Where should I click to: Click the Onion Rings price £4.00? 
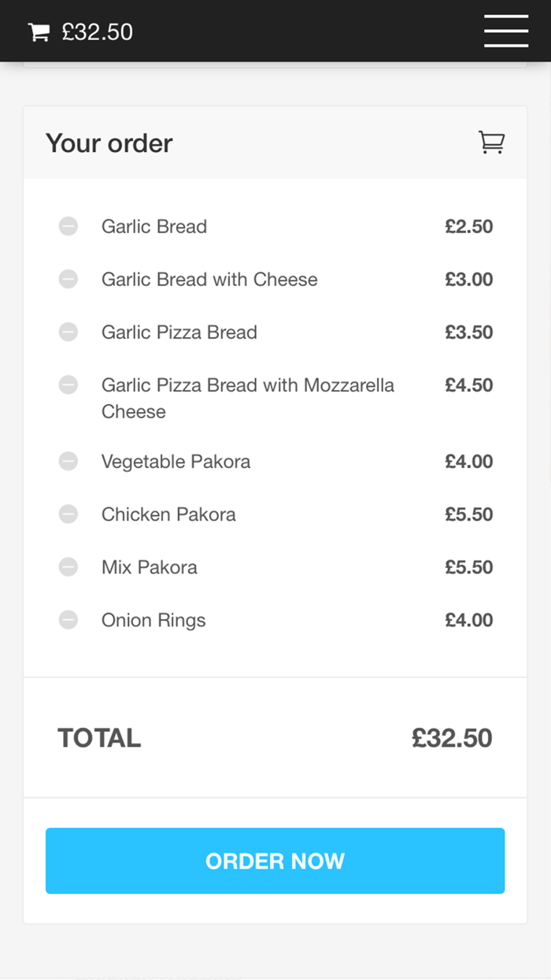pos(469,620)
